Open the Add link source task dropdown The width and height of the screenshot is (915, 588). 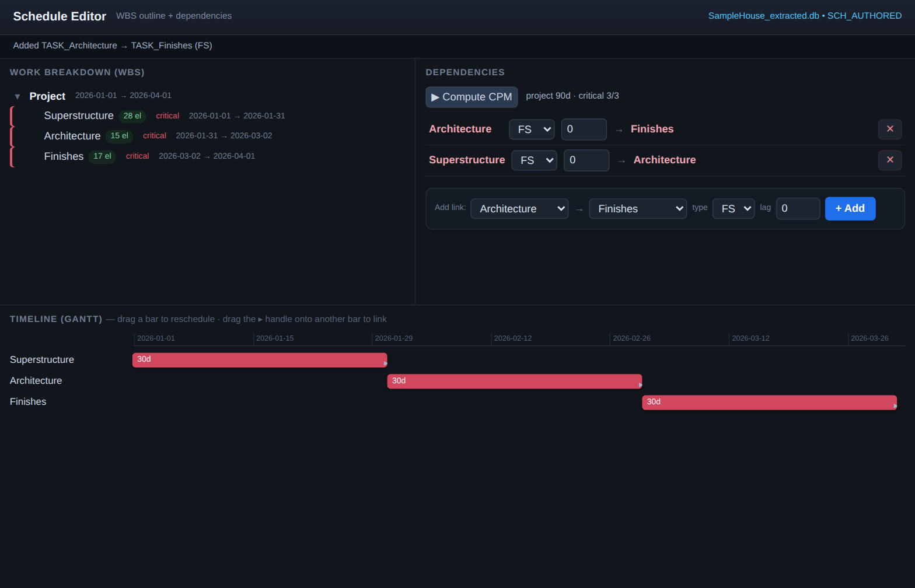click(519, 209)
